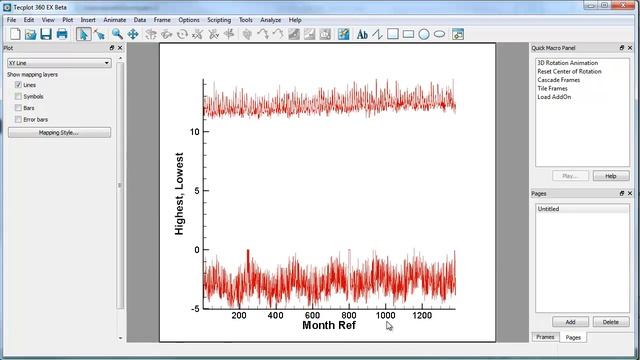Save layout using floppy disk icon

pos(46,34)
